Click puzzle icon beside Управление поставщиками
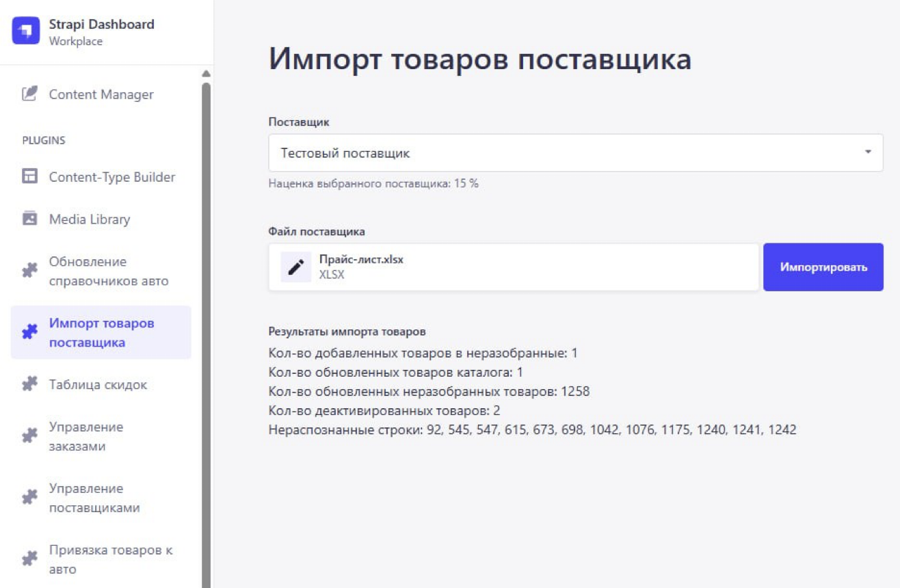Image resolution: width=900 pixels, height=588 pixels. tap(29, 498)
